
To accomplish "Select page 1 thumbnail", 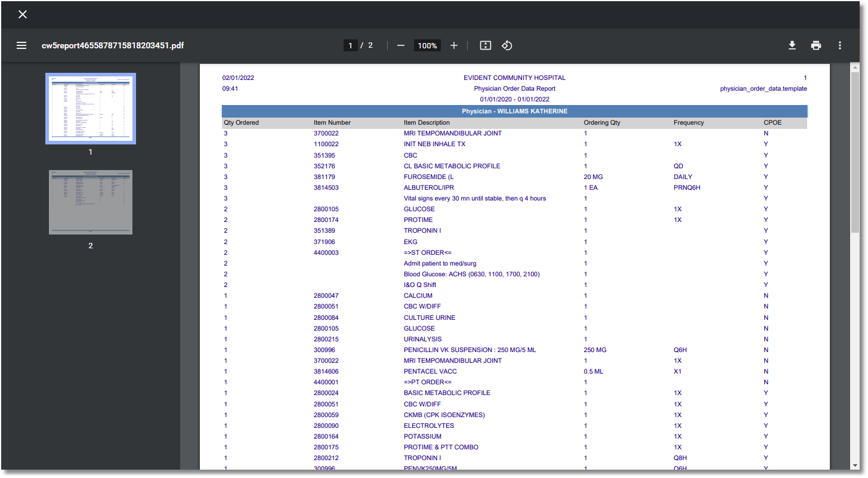I will pyautogui.click(x=91, y=109).
